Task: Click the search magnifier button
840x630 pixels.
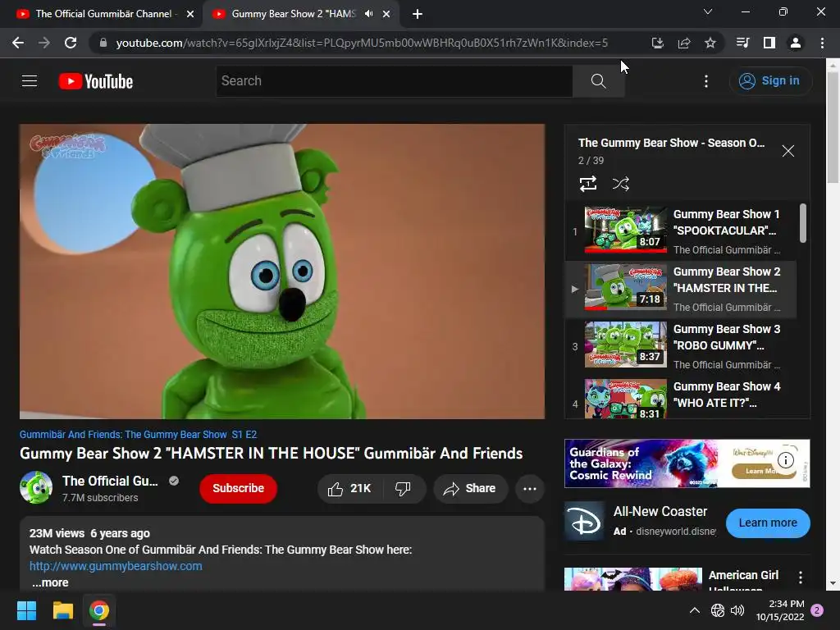Action: click(598, 81)
